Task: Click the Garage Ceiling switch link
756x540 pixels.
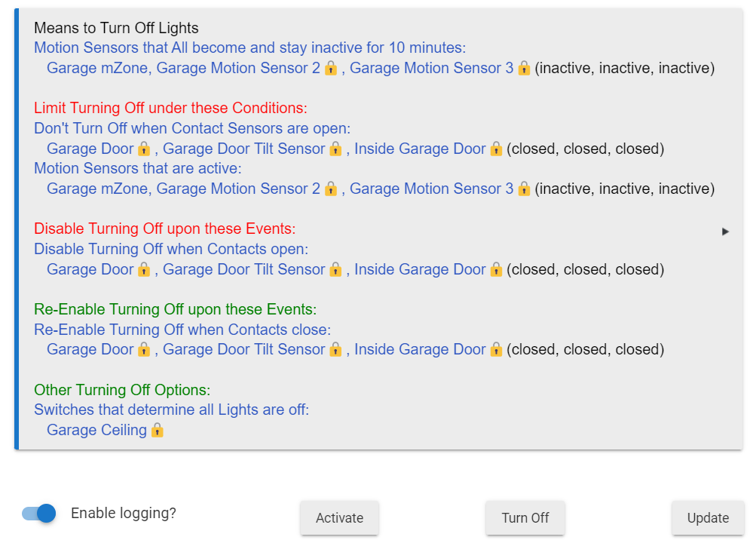Action: coord(96,430)
